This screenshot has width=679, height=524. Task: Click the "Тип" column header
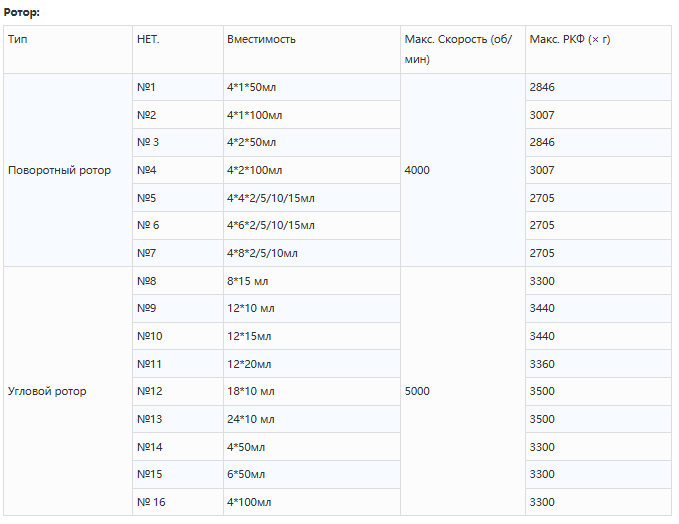(18, 39)
